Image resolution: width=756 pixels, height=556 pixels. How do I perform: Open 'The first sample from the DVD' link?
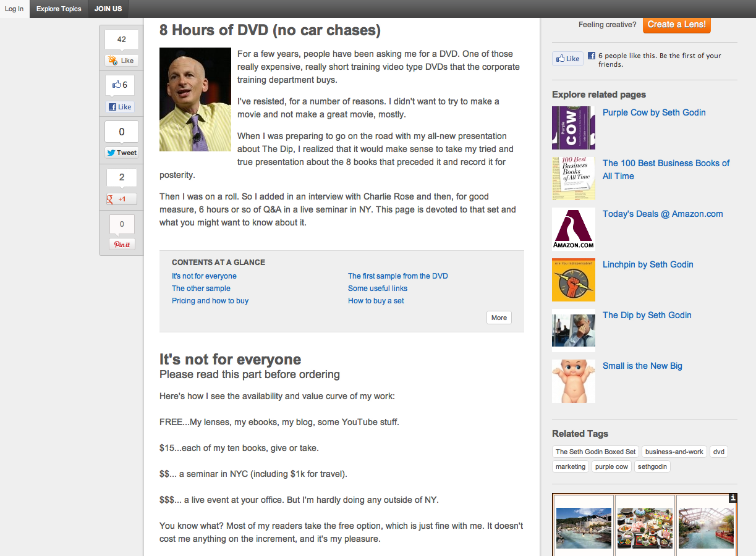(397, 276)
